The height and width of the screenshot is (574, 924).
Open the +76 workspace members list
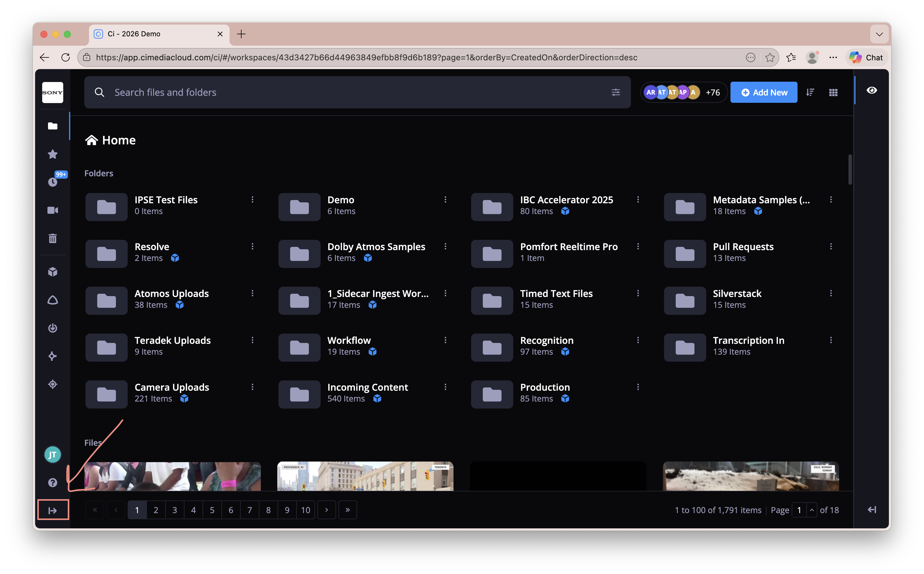point(713,92)
